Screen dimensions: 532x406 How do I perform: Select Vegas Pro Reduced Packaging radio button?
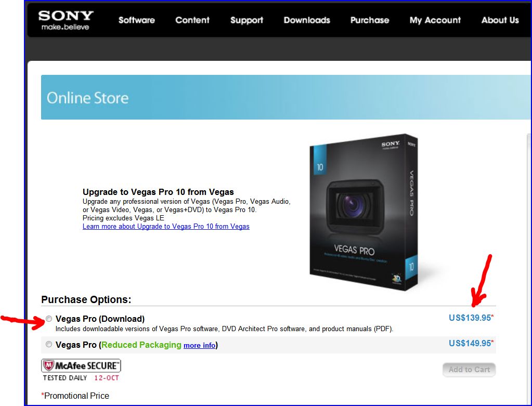coord(49,344)
